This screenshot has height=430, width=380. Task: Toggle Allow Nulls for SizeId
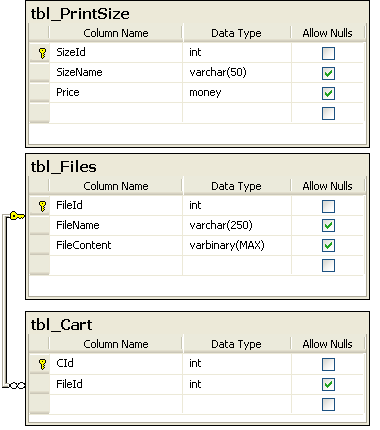[x=328, y=53]
